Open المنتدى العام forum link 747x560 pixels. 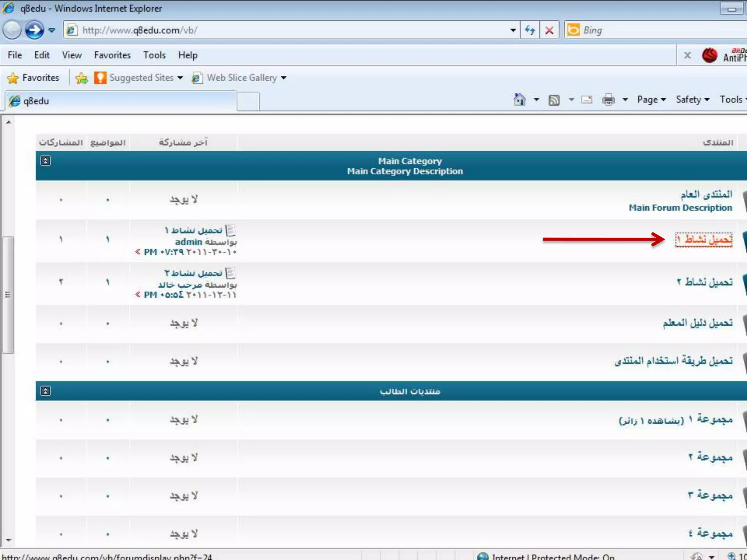tap(707, 194)
